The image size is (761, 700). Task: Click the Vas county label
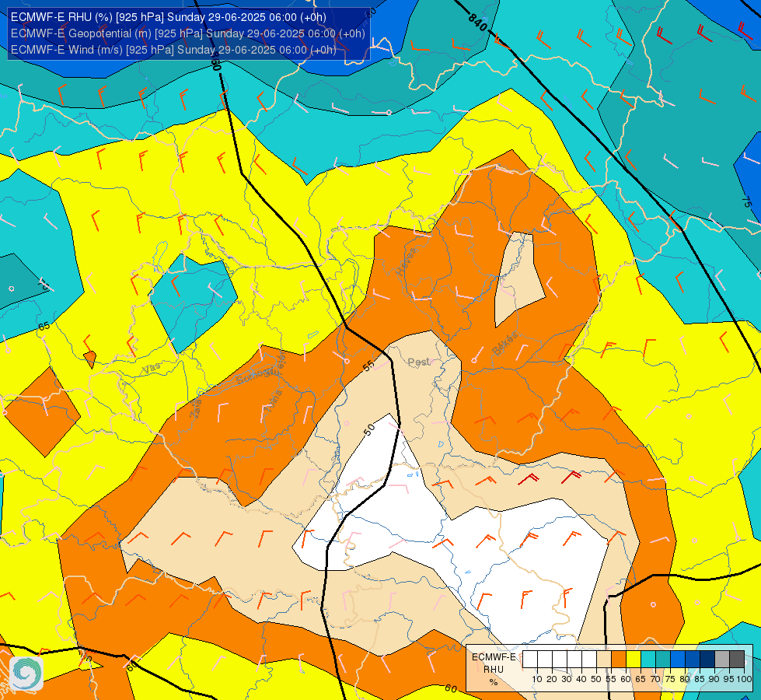[x=152, y=369]
